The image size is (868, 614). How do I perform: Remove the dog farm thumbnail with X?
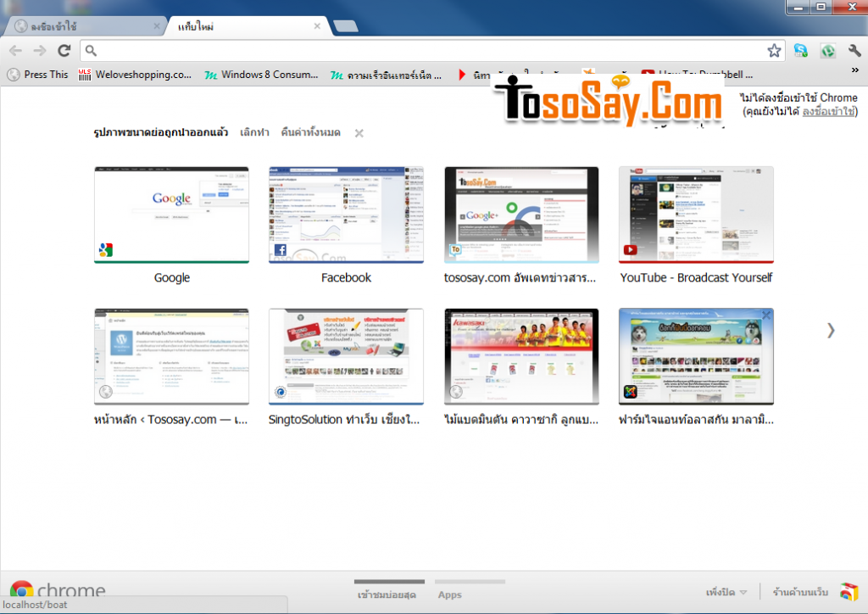point(766,315)
